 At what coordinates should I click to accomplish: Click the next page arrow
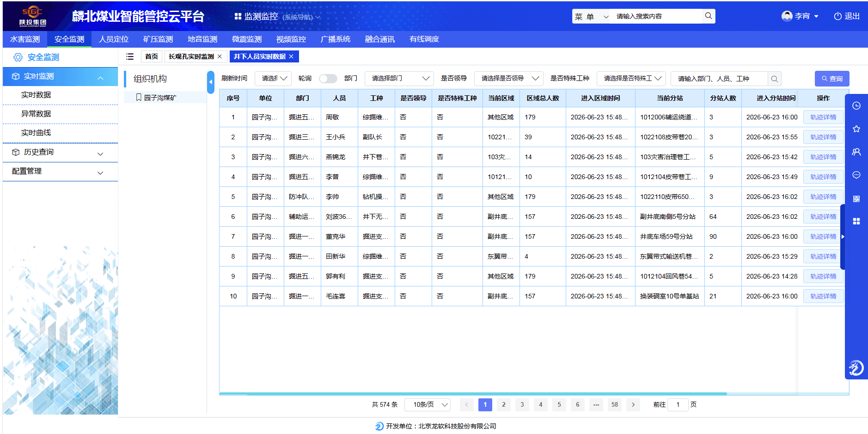tap(633, 404)
